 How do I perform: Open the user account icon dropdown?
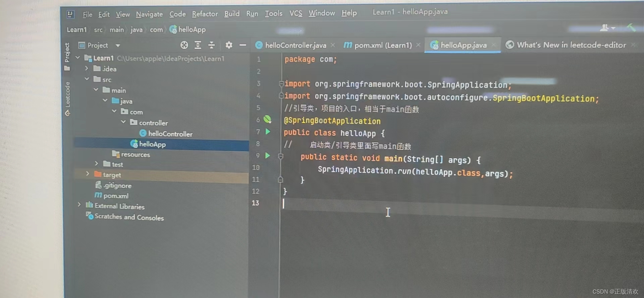click(607, 28)
